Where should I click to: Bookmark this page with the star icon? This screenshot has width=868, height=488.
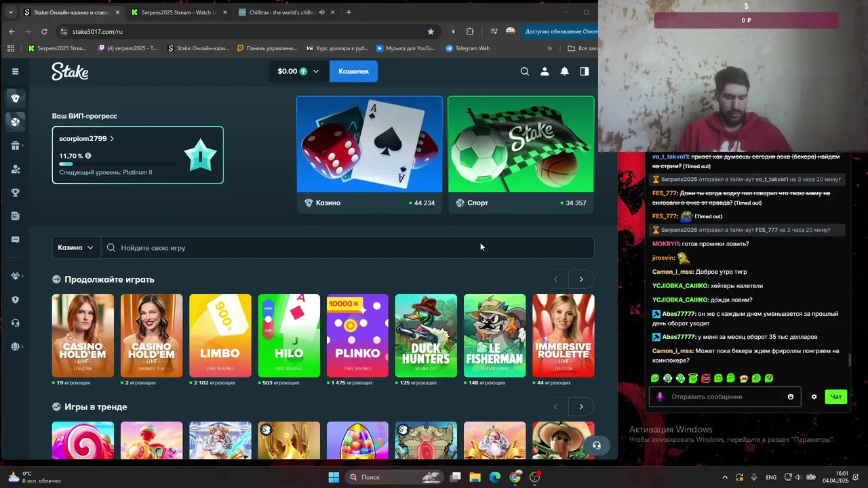[431, 31]
